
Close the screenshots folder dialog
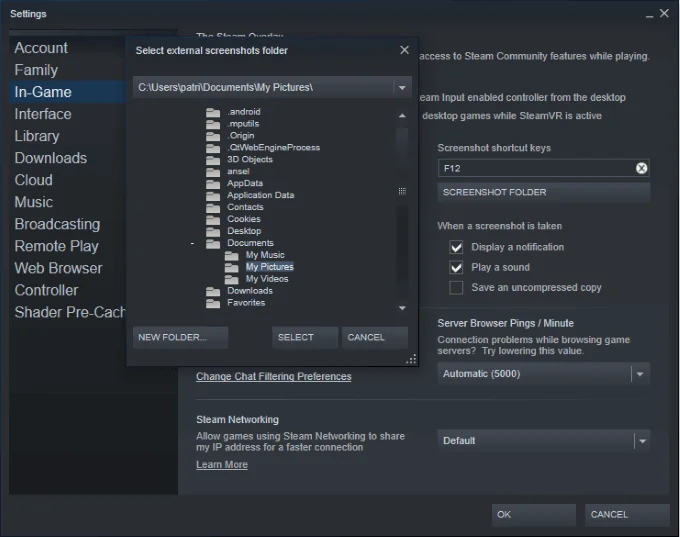404,50
